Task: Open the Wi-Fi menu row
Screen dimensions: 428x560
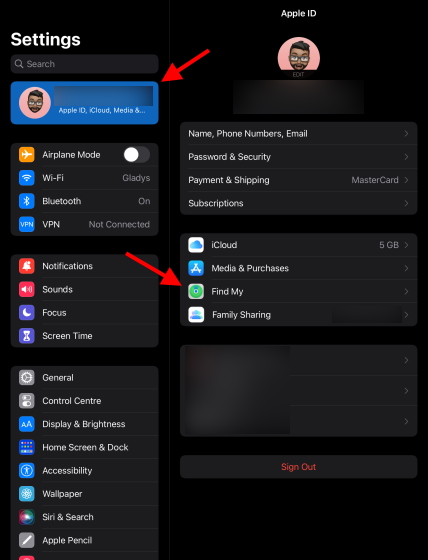Action: click(x=85, y=178)
